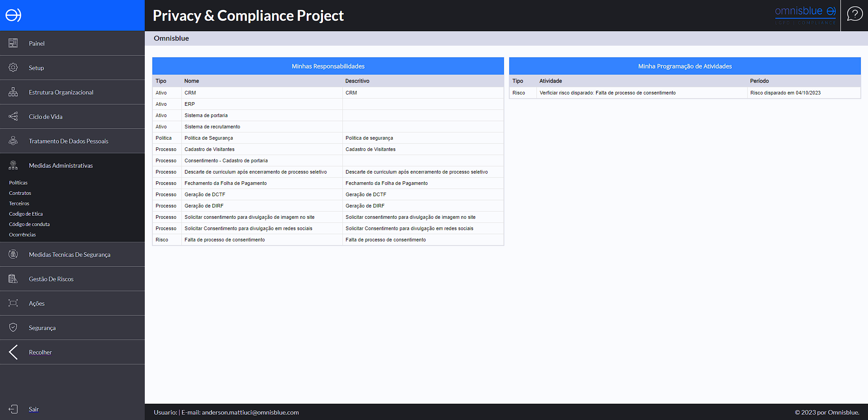Click the help question mark icon
868x420 pixels.
point(854,14)
